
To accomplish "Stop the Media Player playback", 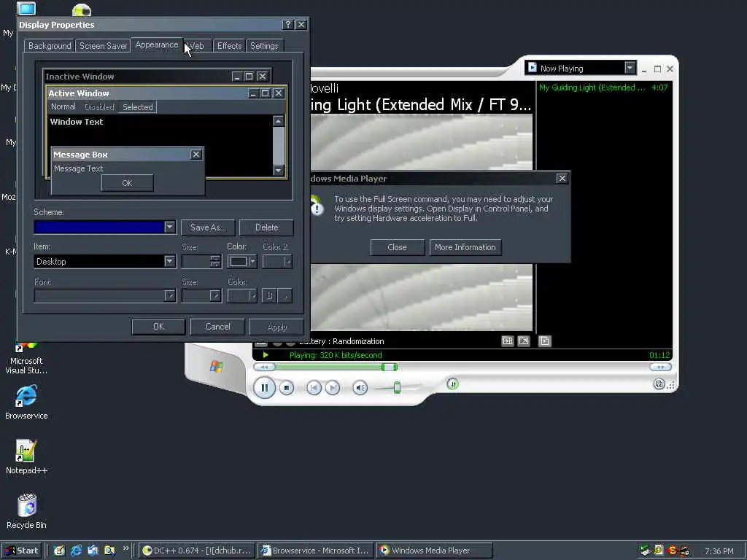I will pyautogui.click(x=286, y=388).
